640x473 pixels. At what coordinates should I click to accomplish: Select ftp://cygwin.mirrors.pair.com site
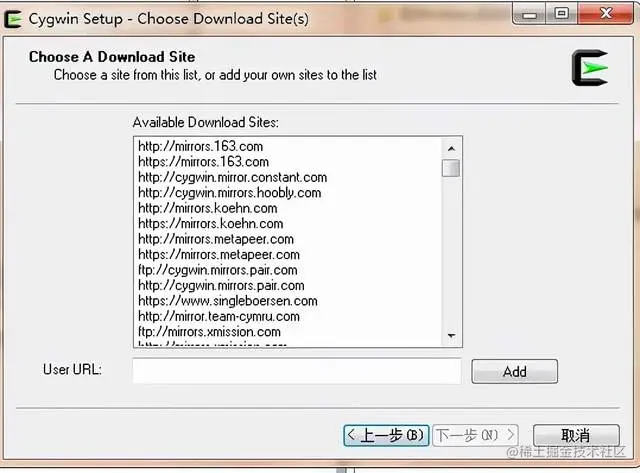[218, 270]
